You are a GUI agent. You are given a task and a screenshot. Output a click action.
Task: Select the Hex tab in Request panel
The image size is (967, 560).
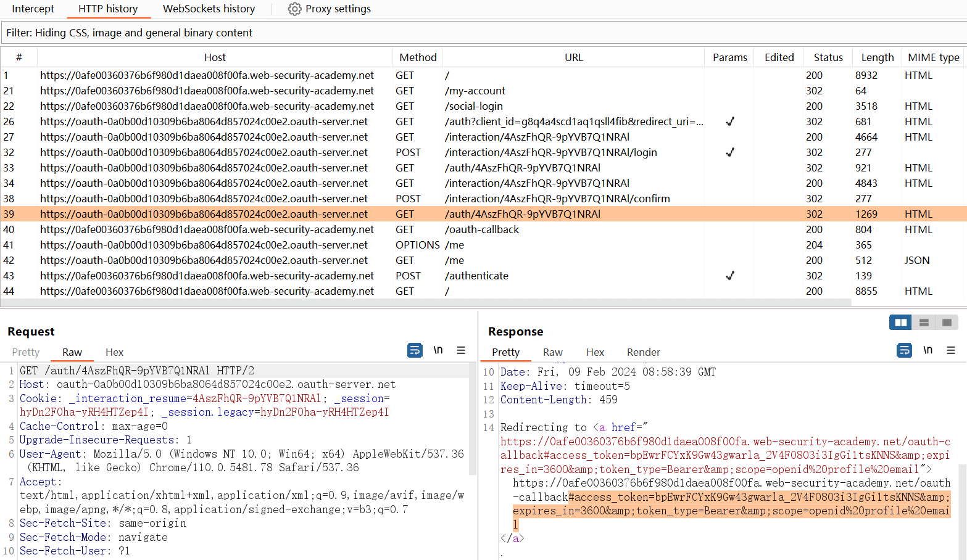click(114, 352)
